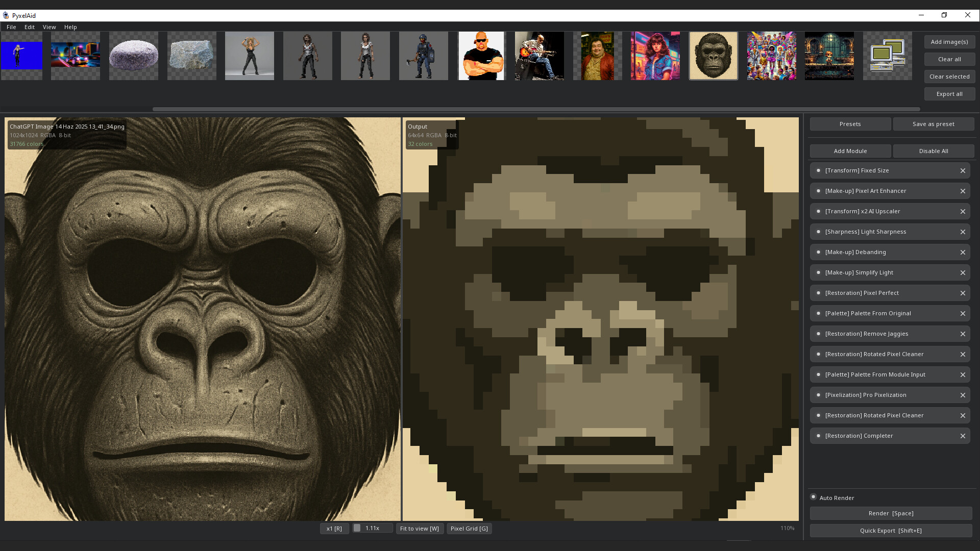Screen dimensions: 980x551
Task: Toggle the Remove Jaggies module dot
Action: (818, 334)
